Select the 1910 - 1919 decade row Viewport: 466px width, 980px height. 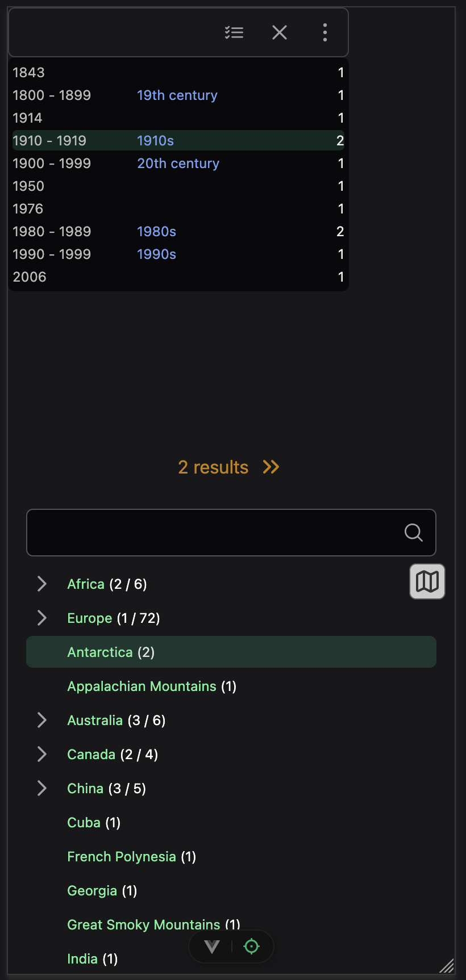[49, 140]
